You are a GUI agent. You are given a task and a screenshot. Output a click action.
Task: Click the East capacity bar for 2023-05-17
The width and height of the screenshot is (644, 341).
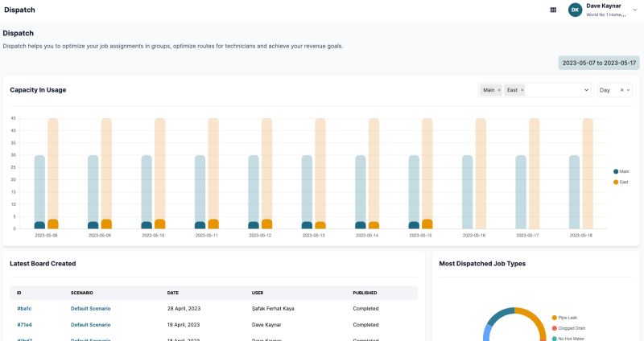534,173
